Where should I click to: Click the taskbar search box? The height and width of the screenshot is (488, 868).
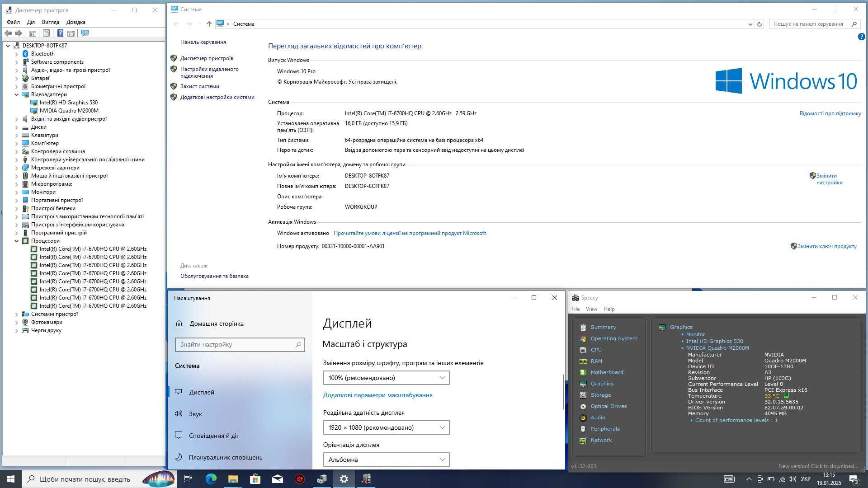(x=99, y=479)
